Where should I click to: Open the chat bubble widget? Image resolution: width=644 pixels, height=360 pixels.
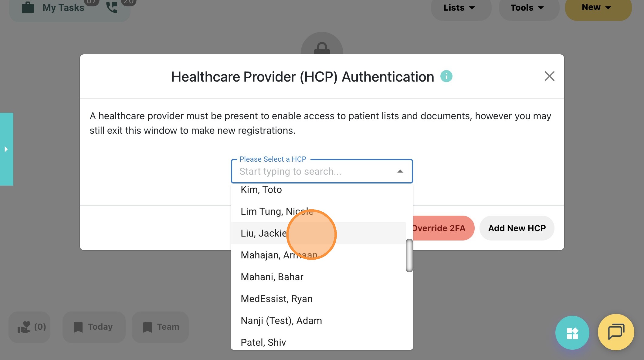click(616, 332)
